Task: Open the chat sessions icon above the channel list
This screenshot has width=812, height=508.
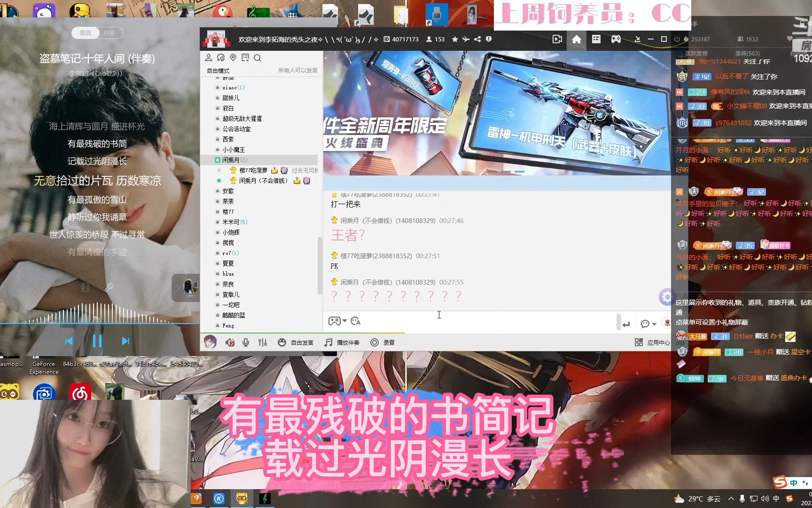Action: pos(221,57)
